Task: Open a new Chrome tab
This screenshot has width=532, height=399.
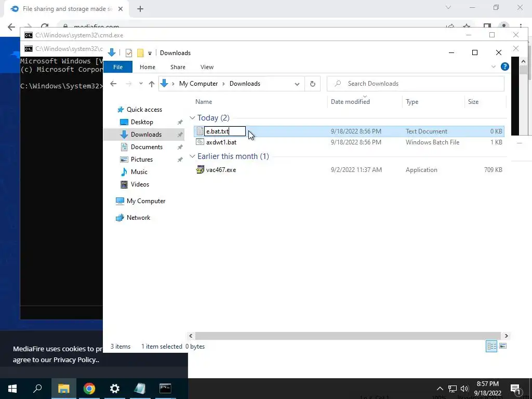Action: 140,9
